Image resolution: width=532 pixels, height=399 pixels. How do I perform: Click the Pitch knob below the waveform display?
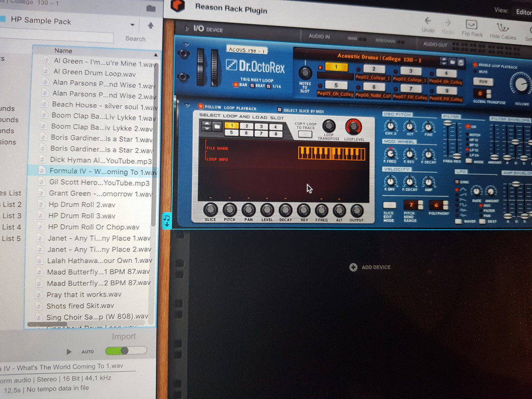pos(230,210)
